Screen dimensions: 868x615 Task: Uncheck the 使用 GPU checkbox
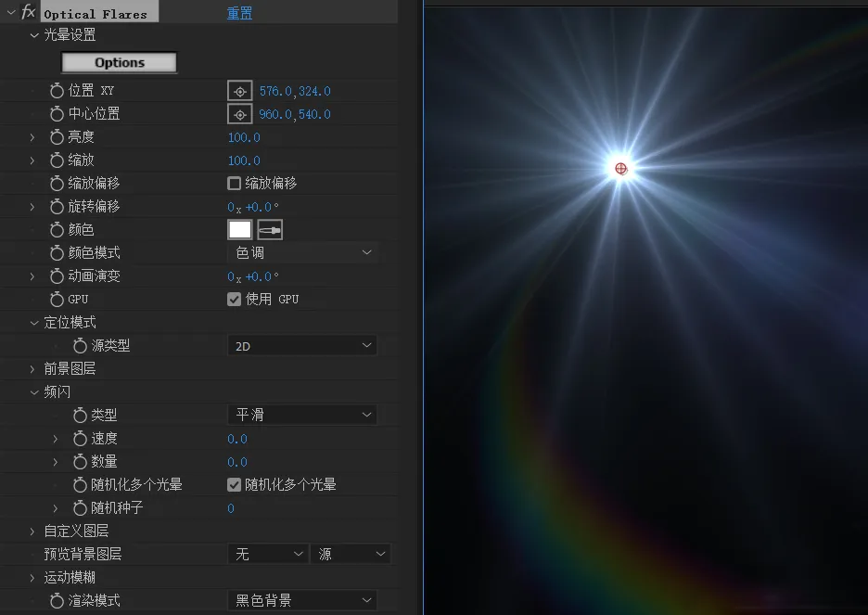(x=235, y=300)
